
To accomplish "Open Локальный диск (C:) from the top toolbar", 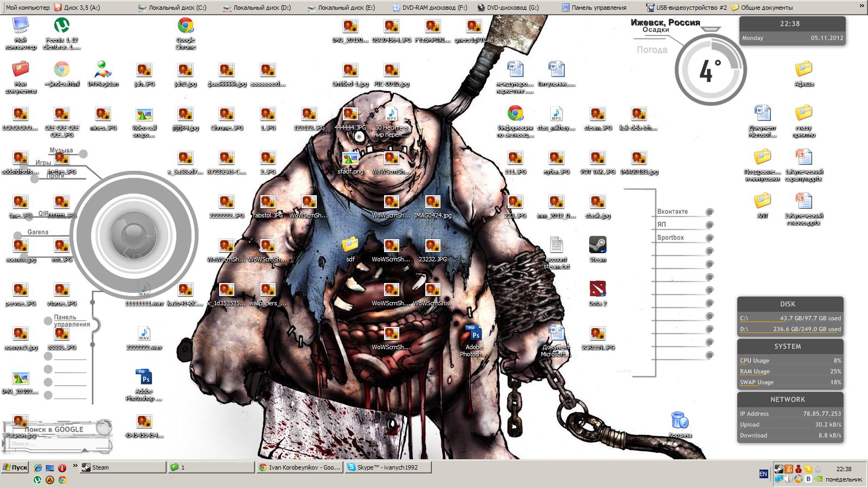I will pyautogui.click(x=173, y=8).
